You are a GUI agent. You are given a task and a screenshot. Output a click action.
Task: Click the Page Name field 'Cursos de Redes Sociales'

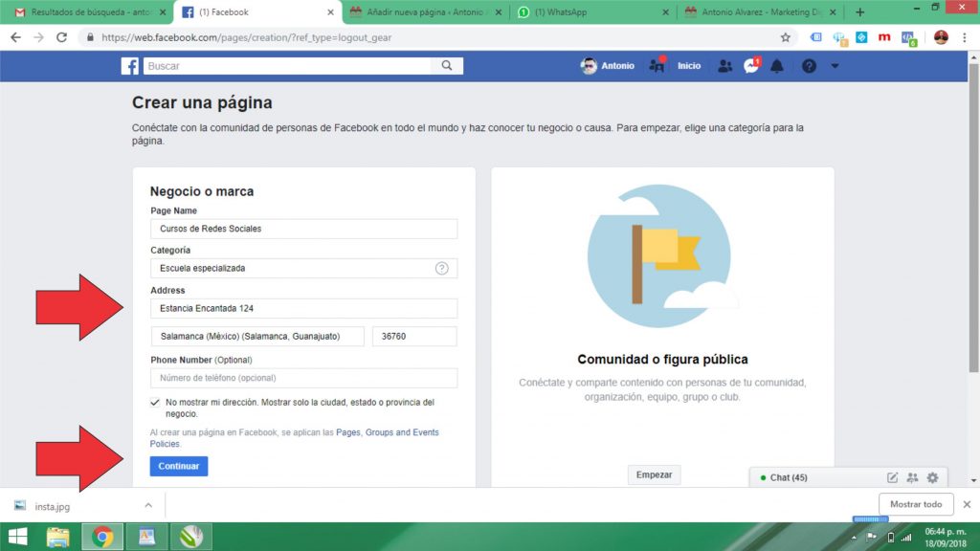[303, 229]
